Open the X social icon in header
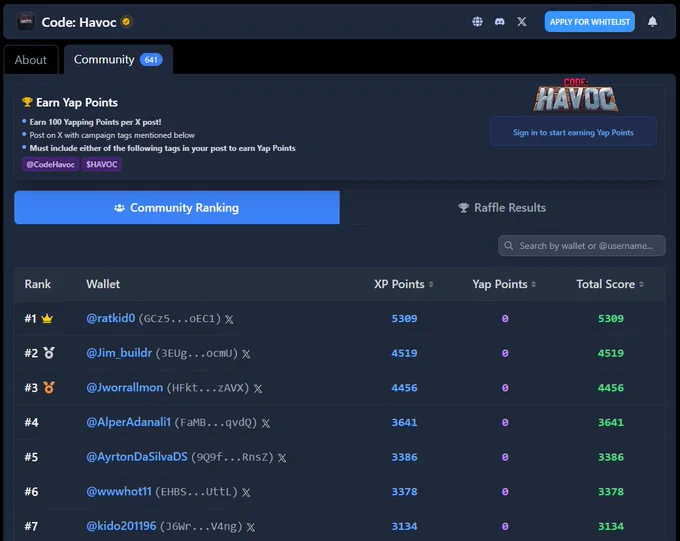The height and width of the screenshot is (541, 680). click(x=522, y=22)
